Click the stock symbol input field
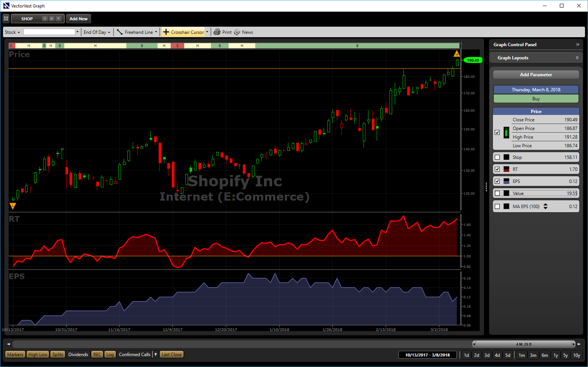588x367 pixels. pyautogui.click(x=49, y=32)
